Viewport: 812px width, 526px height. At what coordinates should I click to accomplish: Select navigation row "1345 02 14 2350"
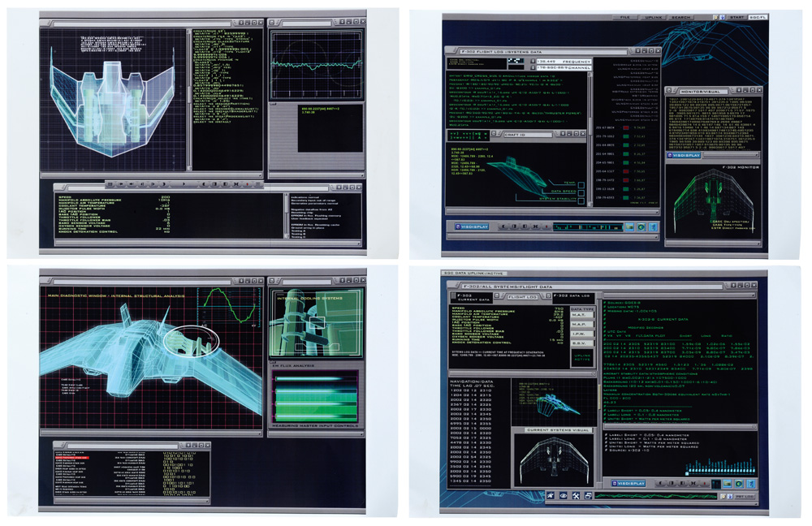pos(471,481)
